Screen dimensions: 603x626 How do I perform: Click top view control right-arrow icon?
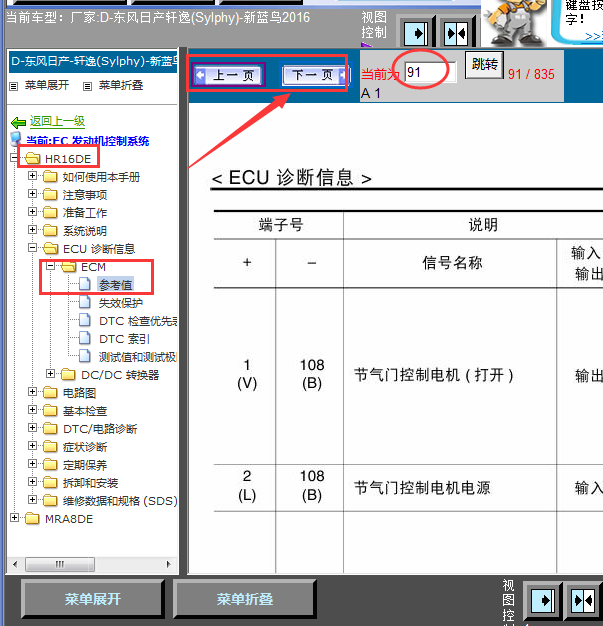(x=416, y=33)
